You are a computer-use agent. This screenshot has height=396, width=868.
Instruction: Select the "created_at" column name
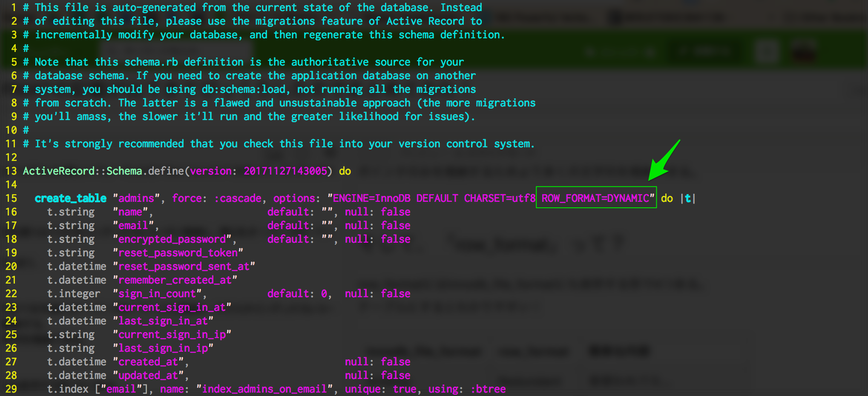click(148, 362)
